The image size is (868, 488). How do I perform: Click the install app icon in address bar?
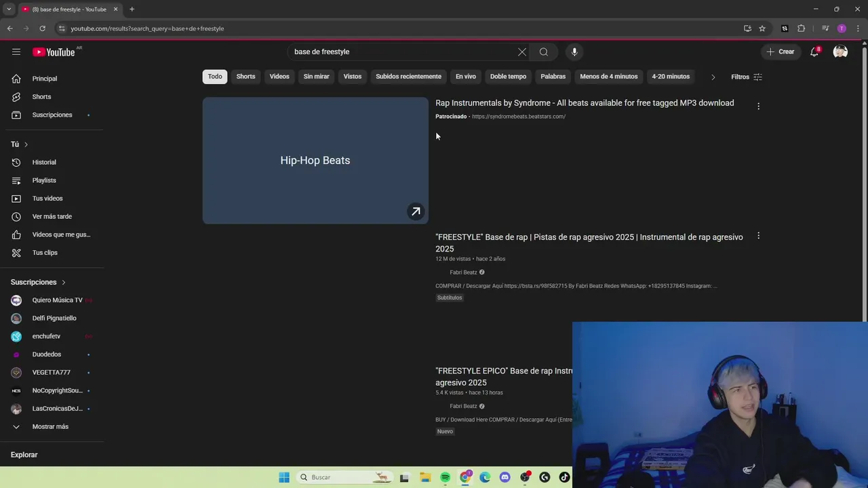click(x=747, y=28)
